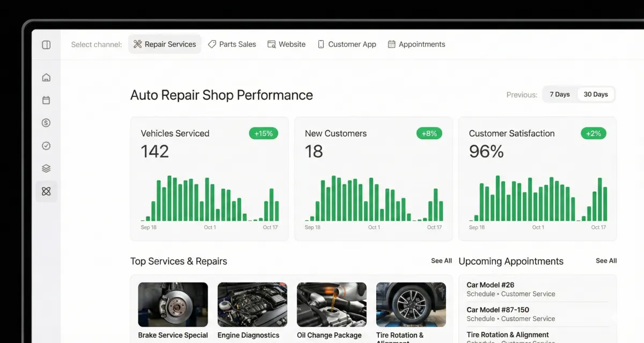Switch to Repair Services channel
The image size is (644, 343).
(165, 44)
